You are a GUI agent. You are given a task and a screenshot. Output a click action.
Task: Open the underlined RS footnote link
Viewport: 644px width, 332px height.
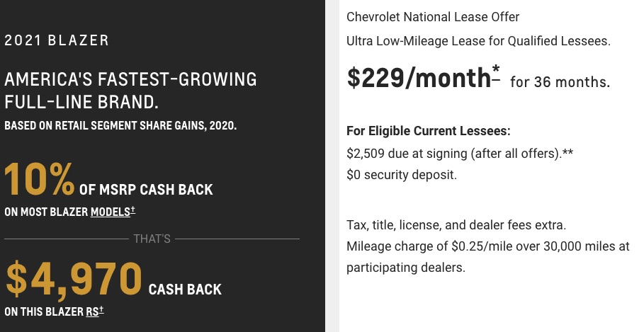[94, 311]
